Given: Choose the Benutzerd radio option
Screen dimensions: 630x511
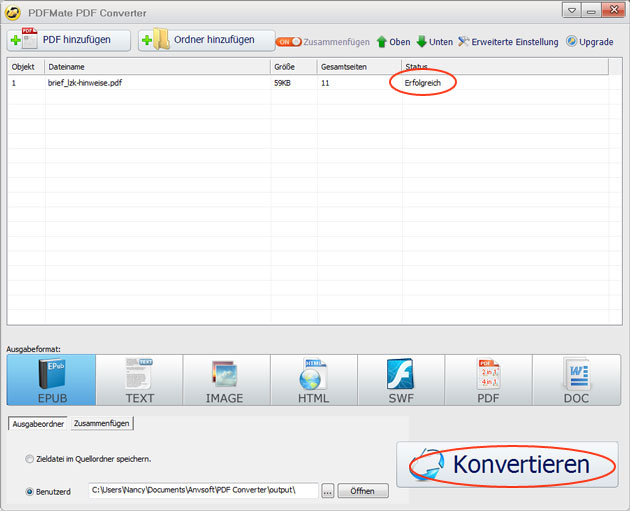Looking at the screenshot, I should [48, 492].
